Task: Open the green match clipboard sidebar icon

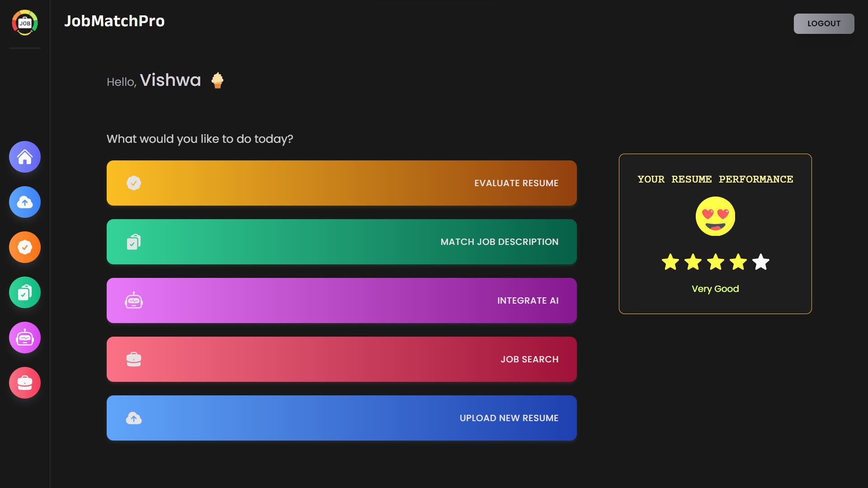Action: coord(25,292)
